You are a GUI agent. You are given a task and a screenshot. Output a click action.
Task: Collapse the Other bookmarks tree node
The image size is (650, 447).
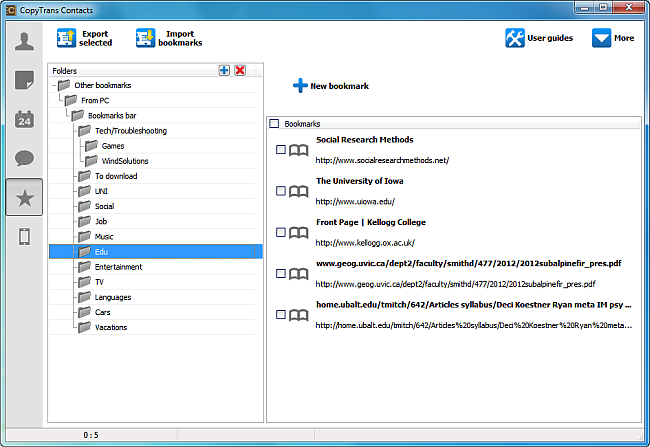click(54, 85)
